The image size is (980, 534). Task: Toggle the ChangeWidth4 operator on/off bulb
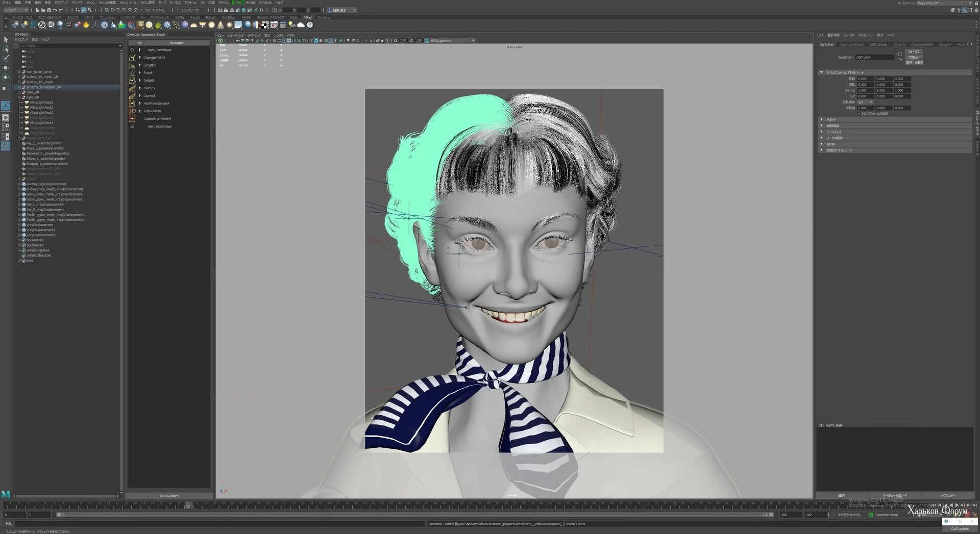pyautogui.click(x=139, y=58)
